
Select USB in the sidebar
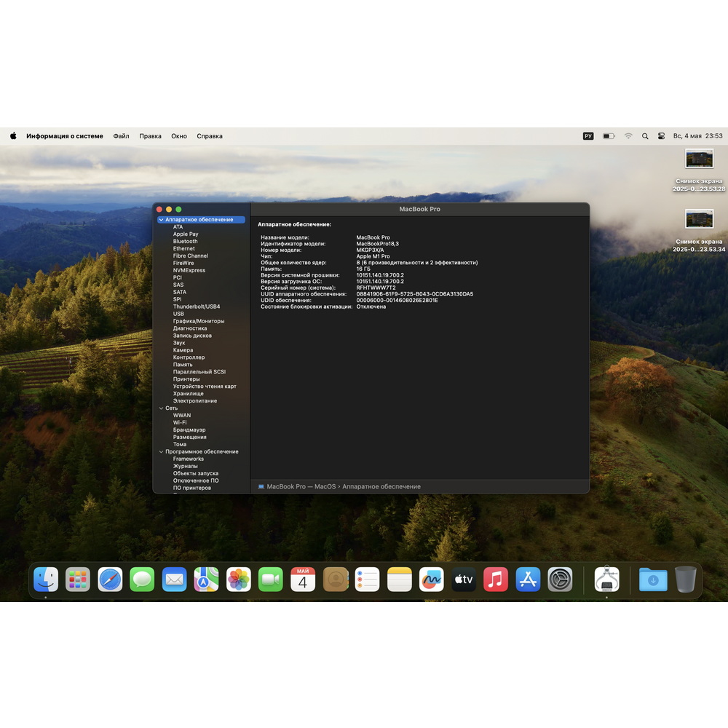coord(178,314)
